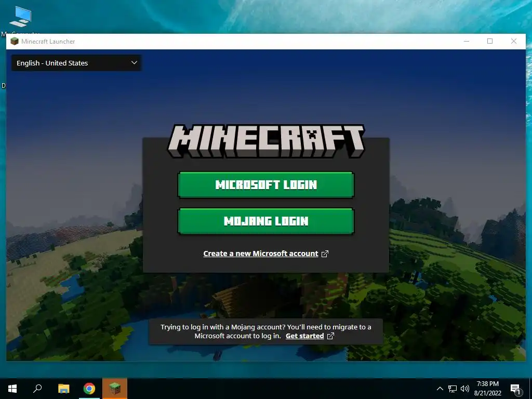The image size is (532, 399).
Task: Click the Minecraft logo banner
Action: (x=266, y=141)
